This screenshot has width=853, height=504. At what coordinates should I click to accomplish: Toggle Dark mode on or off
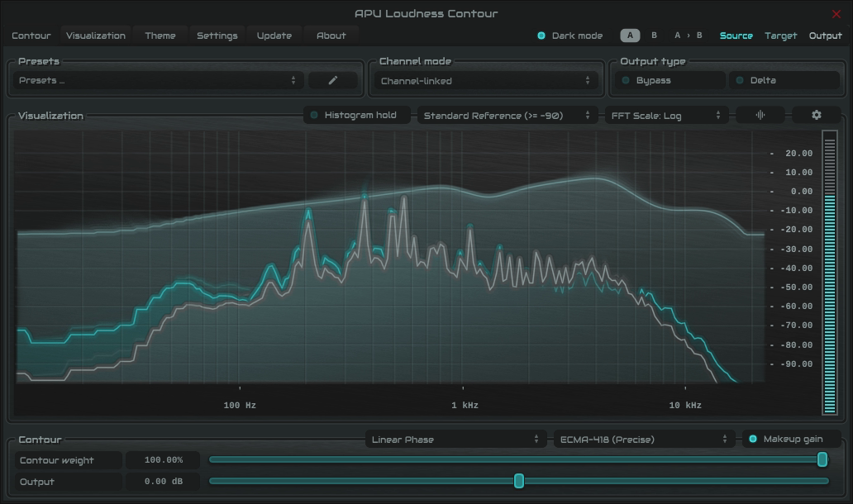point(570,36)
